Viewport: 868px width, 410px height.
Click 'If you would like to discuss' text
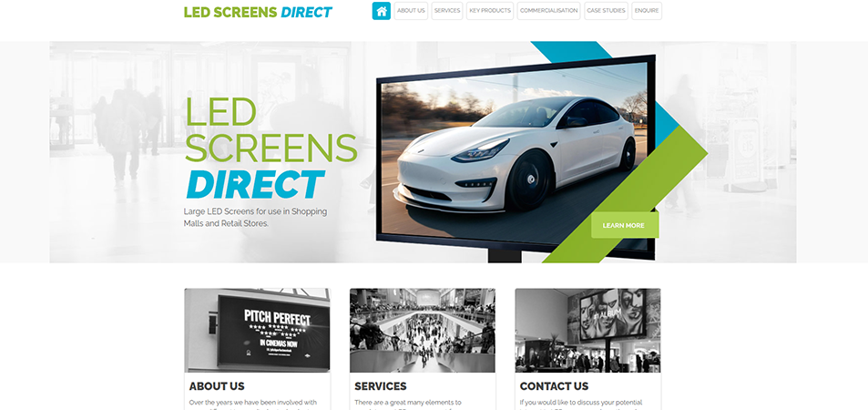click(x=581, y=403)
